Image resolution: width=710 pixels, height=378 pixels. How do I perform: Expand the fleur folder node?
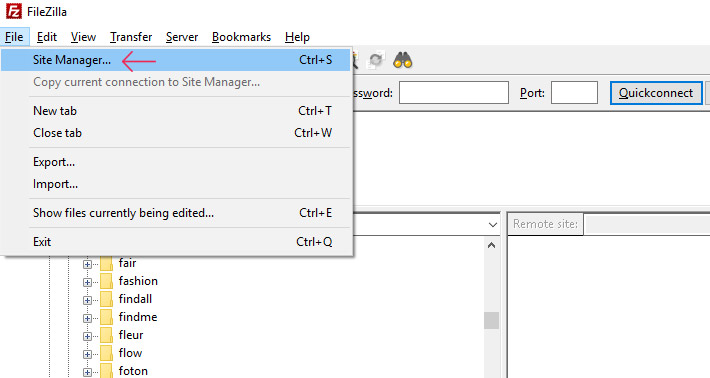click(x=87, y=336)
